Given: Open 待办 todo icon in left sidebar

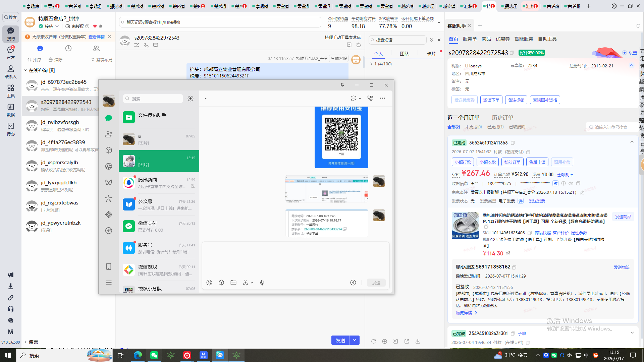Looking at the screenshot, I should click(x=11, y=129).
